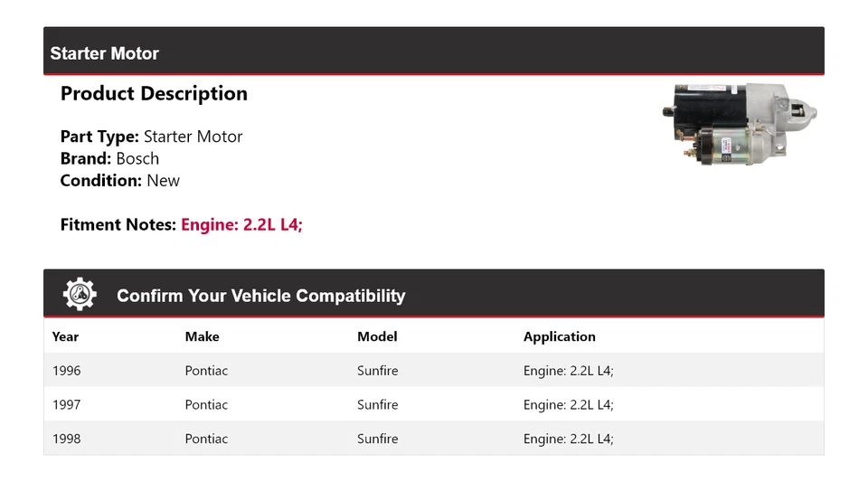Click the Confirm Your Vehicle Compatibility heading
The width and height of the screenshot is (868, 482).
(x=260, y=296)
